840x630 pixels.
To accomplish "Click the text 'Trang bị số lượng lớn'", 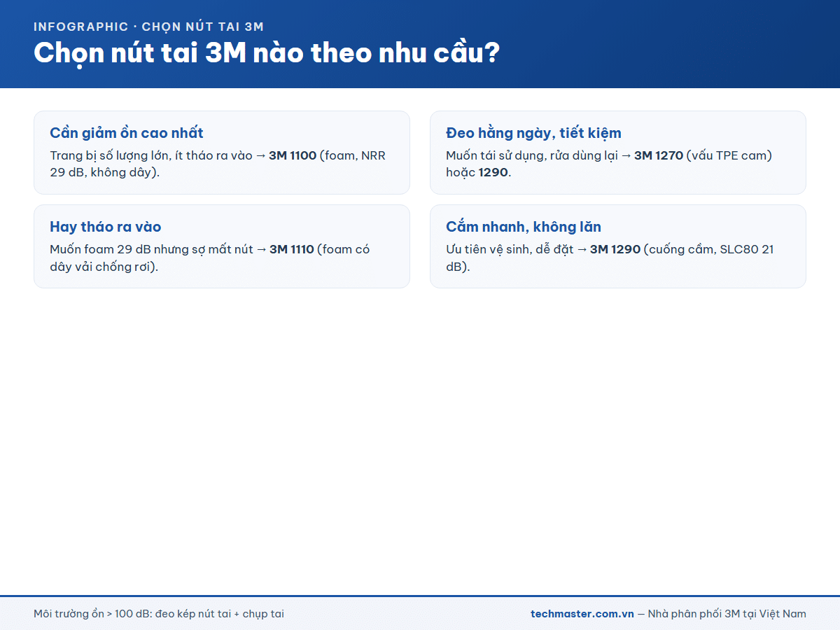I will 108,155.
